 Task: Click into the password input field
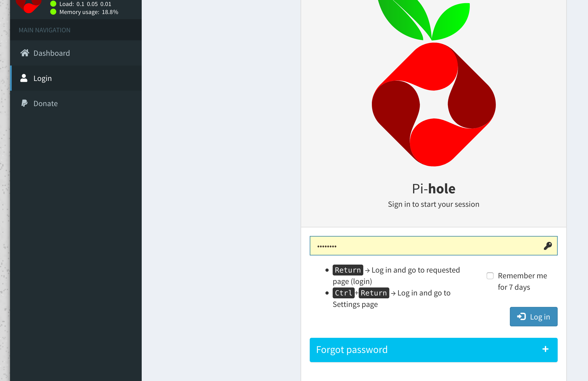click(433, 246)
